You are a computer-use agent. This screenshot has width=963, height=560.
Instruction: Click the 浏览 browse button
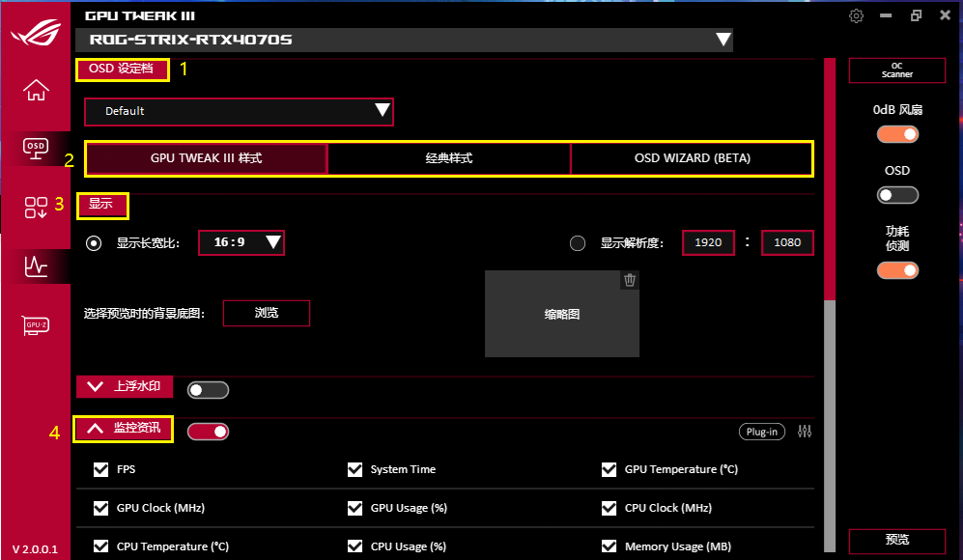(267, 313)
